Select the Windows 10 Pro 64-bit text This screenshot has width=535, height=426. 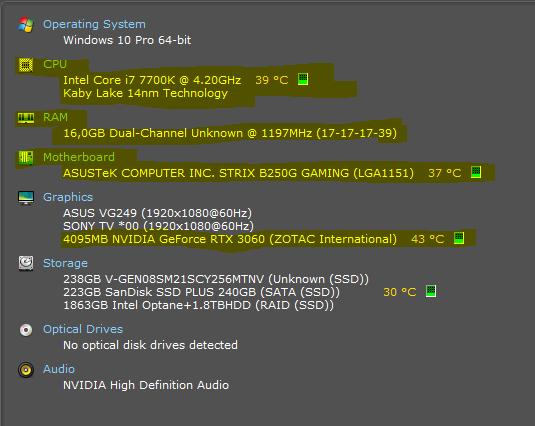point(127,40)
